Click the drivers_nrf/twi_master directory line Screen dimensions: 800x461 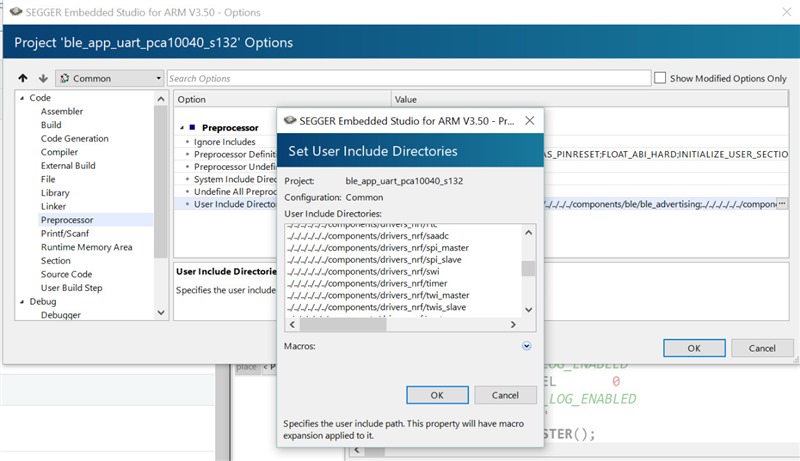[378, 295]
